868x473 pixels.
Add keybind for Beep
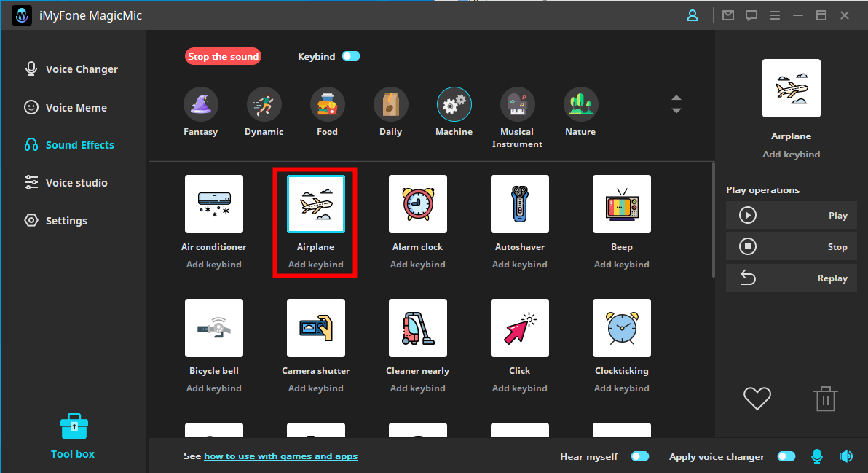tap(622, 265)
